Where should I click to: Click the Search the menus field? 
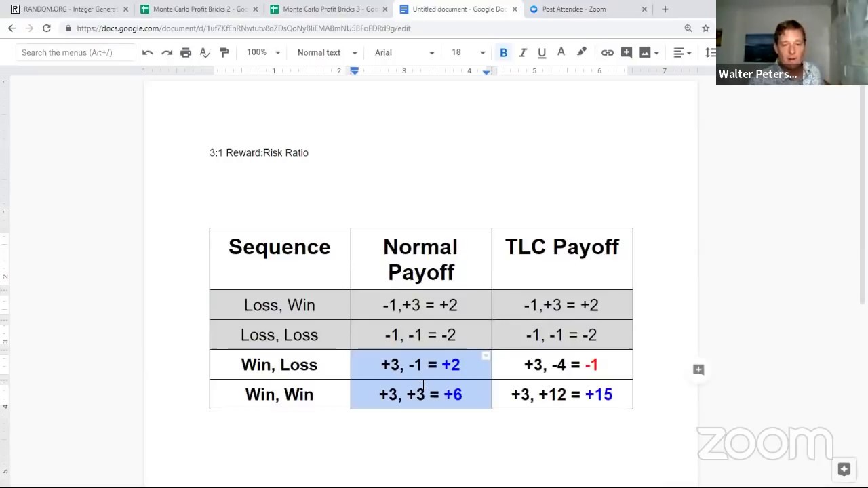click(75, 52)
